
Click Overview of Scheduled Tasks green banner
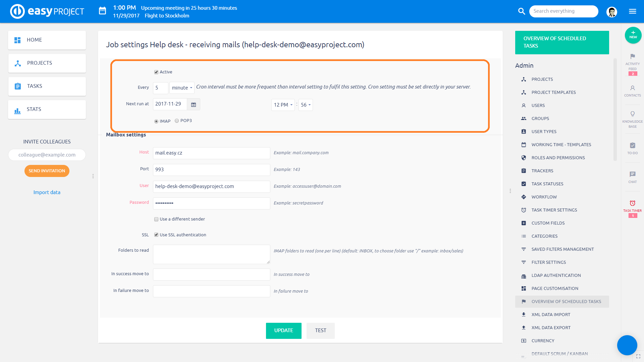pyautogui.click(x=562, y=43)
